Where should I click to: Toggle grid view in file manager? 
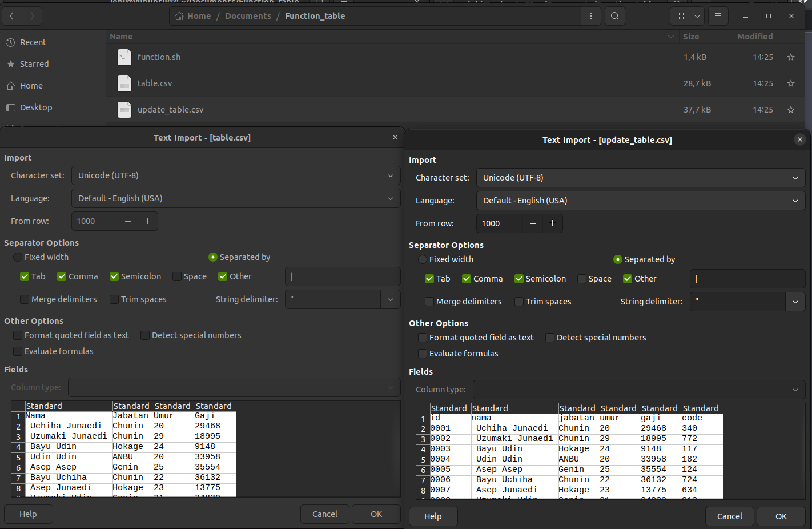[680, 16]
